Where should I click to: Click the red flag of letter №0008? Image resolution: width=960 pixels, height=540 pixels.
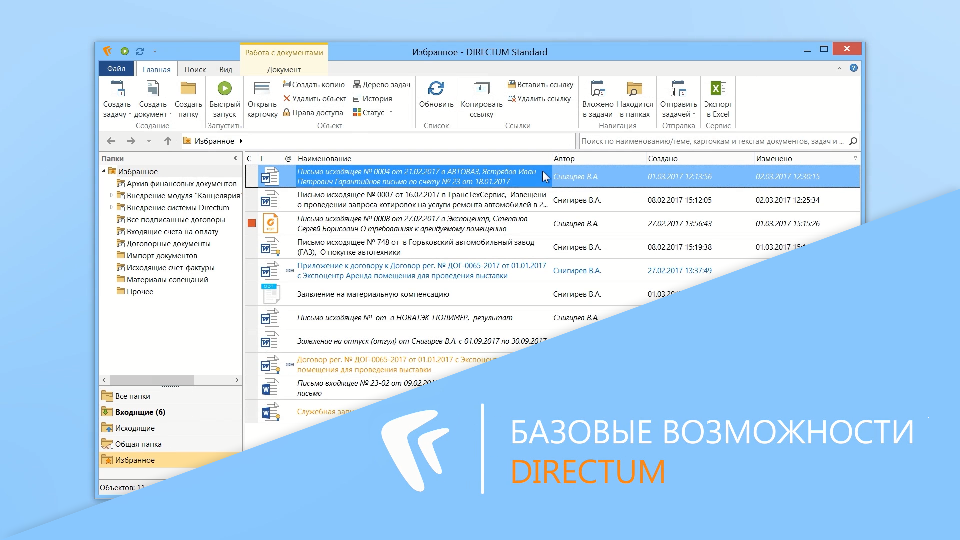(252, 223)
